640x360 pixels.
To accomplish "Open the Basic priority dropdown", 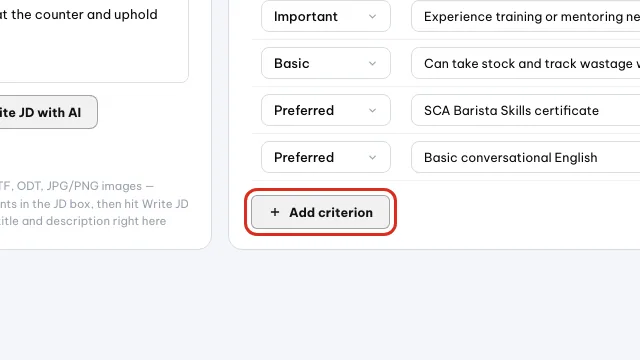I will (326, 63).
